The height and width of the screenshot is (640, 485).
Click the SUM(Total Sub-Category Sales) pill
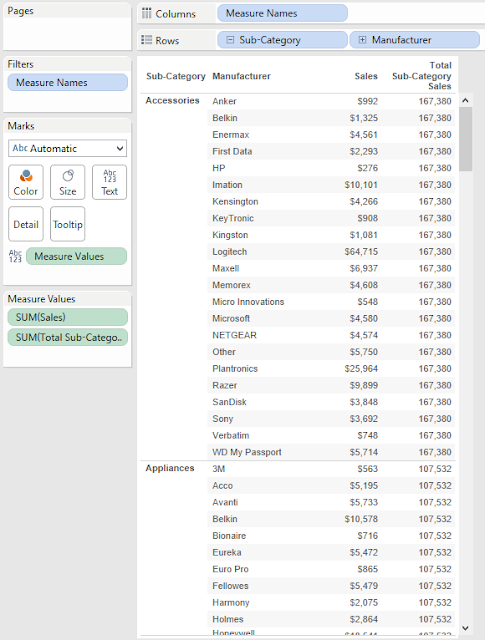(67, 337)
